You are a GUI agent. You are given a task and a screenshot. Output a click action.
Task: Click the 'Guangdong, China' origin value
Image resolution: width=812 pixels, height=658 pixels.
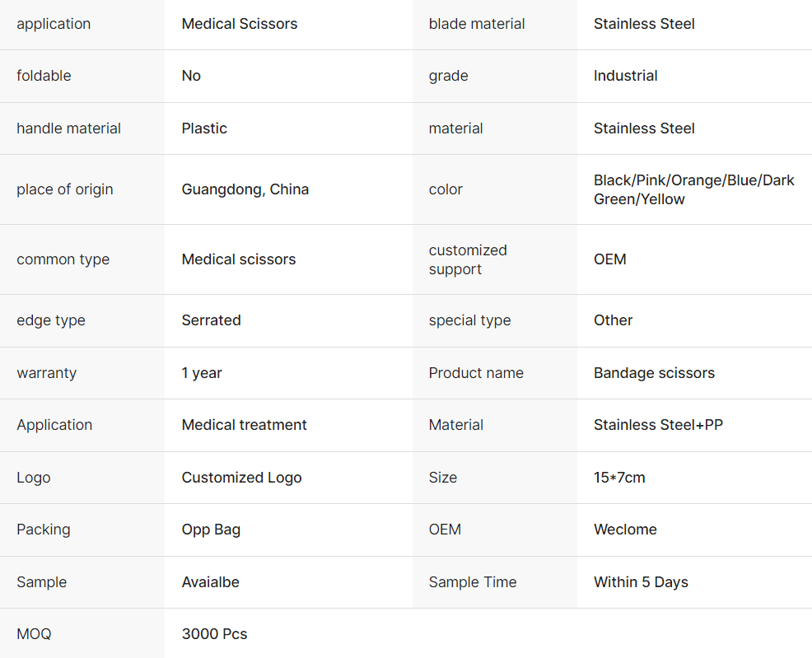click(x=245, y=189)
